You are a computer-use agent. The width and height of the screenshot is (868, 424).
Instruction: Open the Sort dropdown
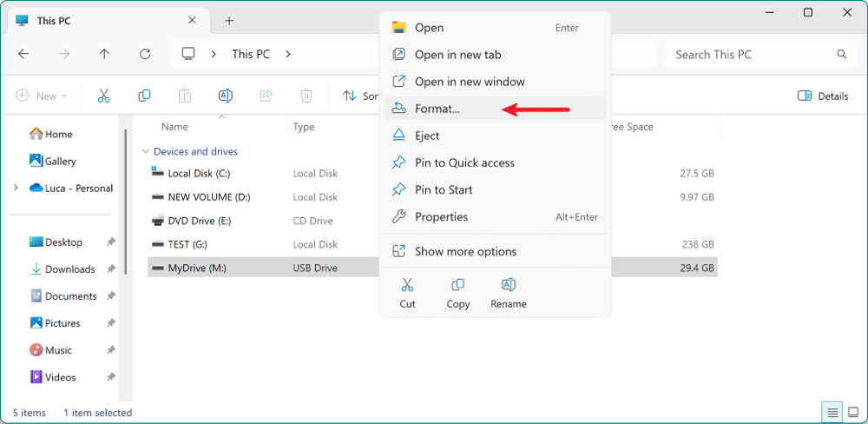[360, 96]
